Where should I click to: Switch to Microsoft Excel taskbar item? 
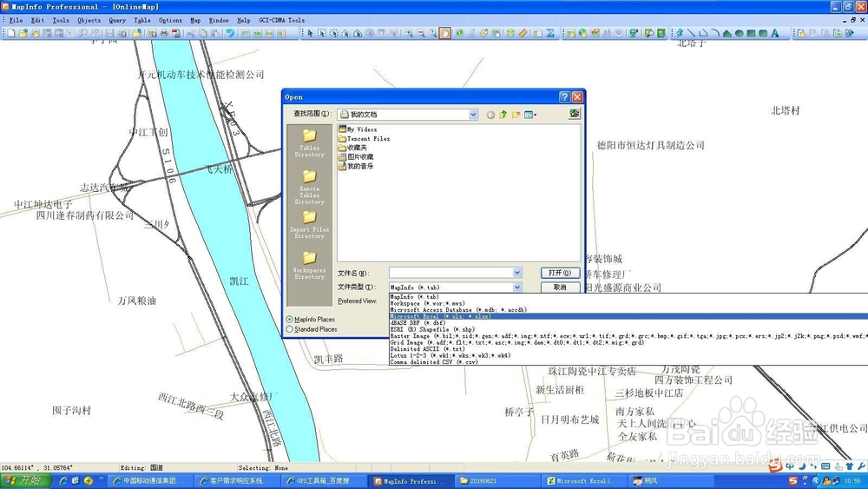point(583,480)
